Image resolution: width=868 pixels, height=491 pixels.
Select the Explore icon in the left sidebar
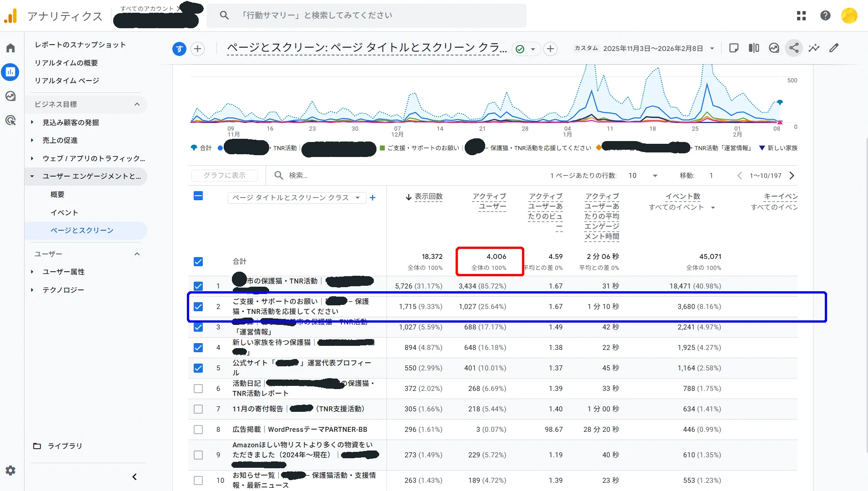[x=10, y=96]
